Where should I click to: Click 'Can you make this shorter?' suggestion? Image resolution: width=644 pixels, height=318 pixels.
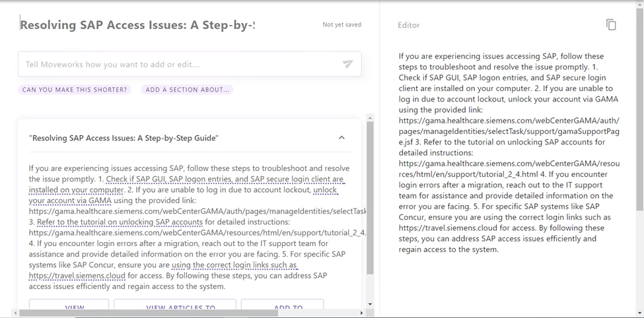[x=75, y=90]
